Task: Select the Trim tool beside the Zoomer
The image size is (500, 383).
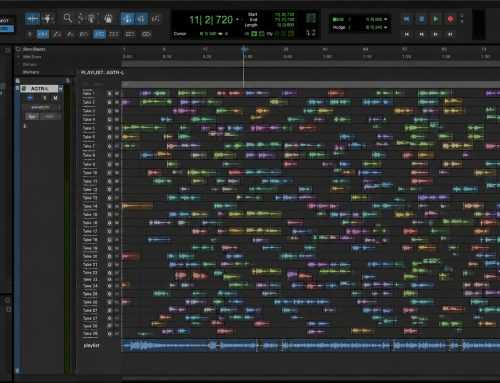Action: coord(81,18)
